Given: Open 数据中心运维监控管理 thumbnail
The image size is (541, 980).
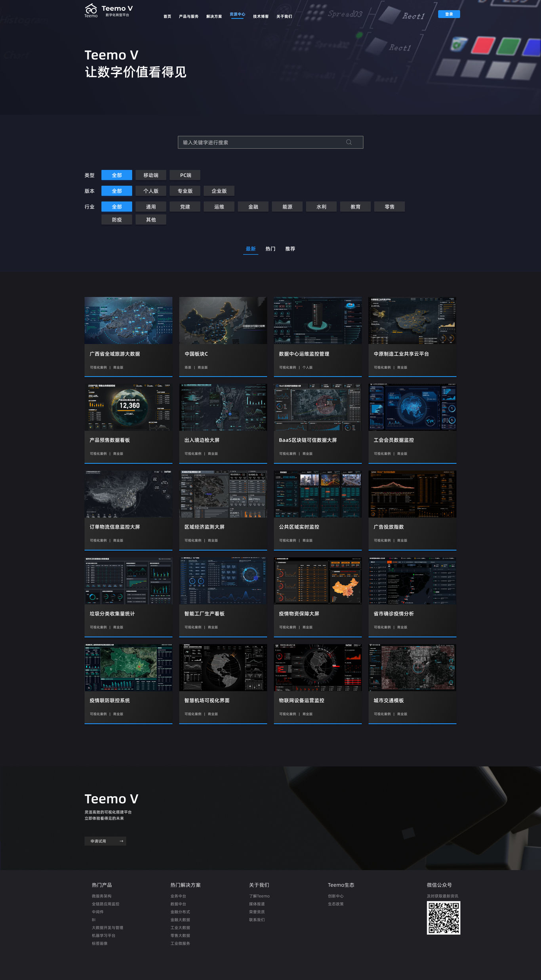Looking at the screenshot, I should [318, 320].
